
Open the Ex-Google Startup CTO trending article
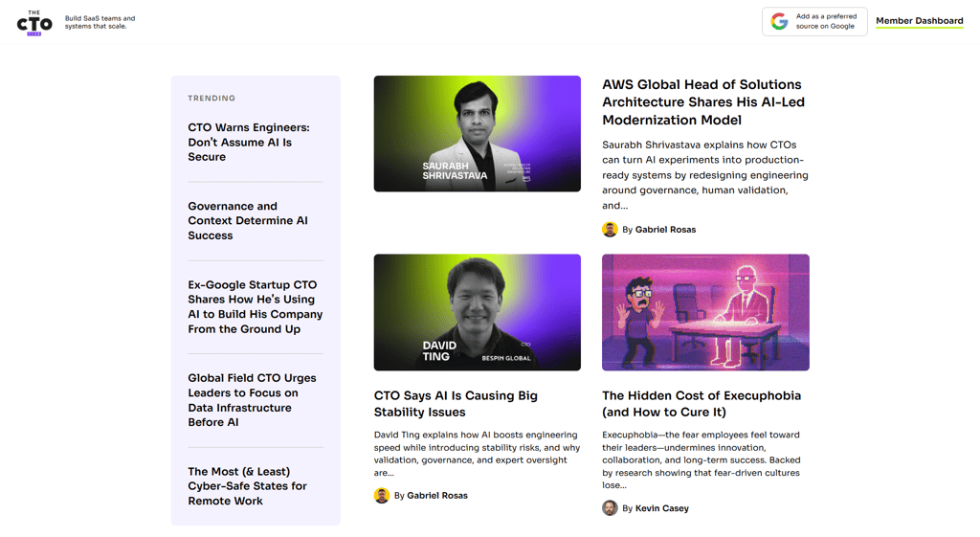click(255, 307)
